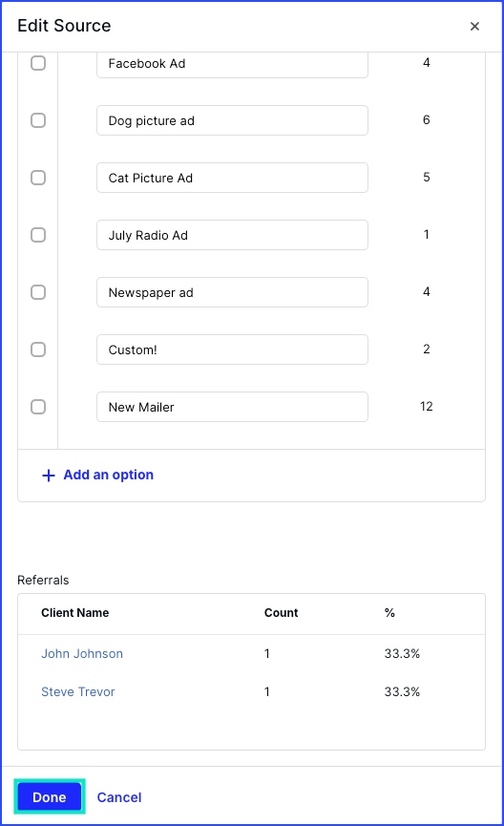Open Steve Trevor's client profile

(x=78, y=692)
